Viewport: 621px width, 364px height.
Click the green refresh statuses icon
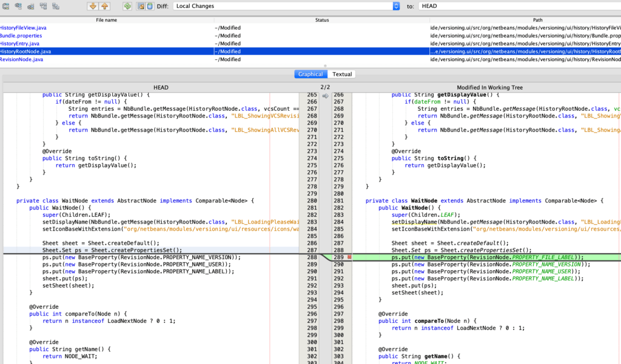(127, 6)
